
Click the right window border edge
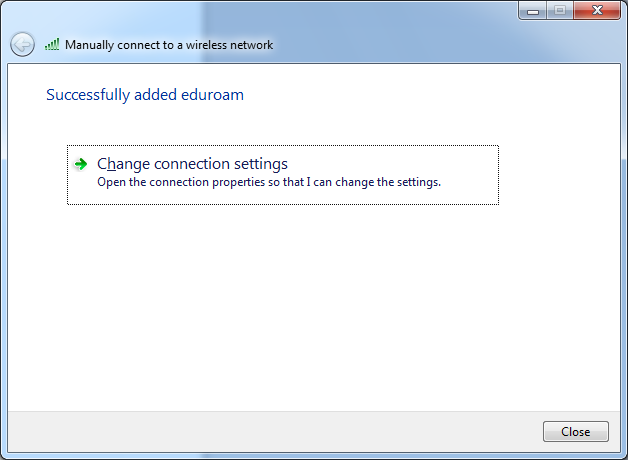pos(624,250)
